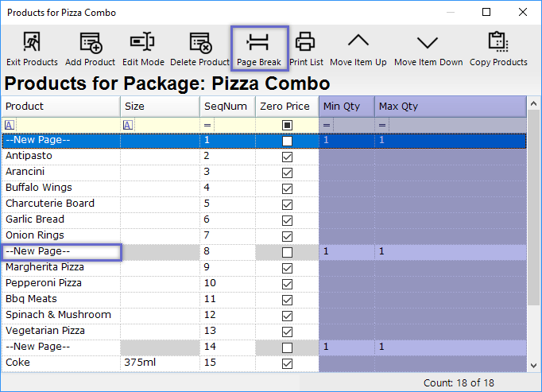Open the Product column filter operator
This screenshot has width=542, height=392.
tap(10, 125)
